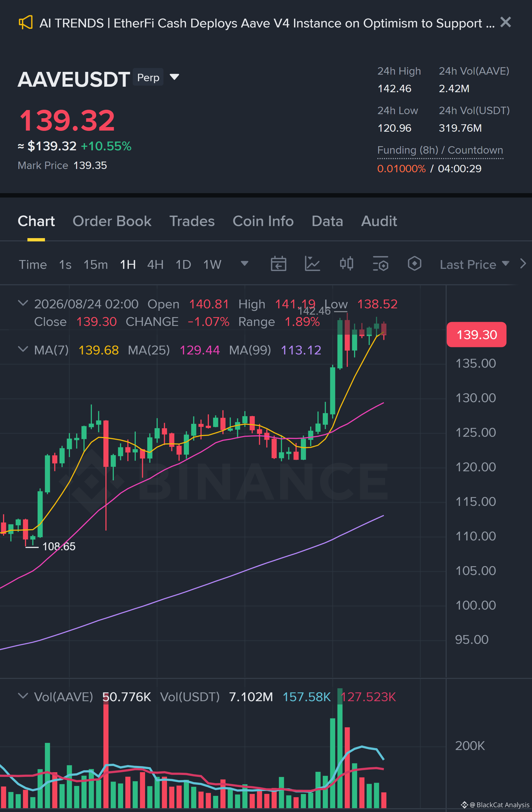This screenshot has width=532, height=812.
Task: Open the technical indicators icon
Action: (x=312, y=264)
